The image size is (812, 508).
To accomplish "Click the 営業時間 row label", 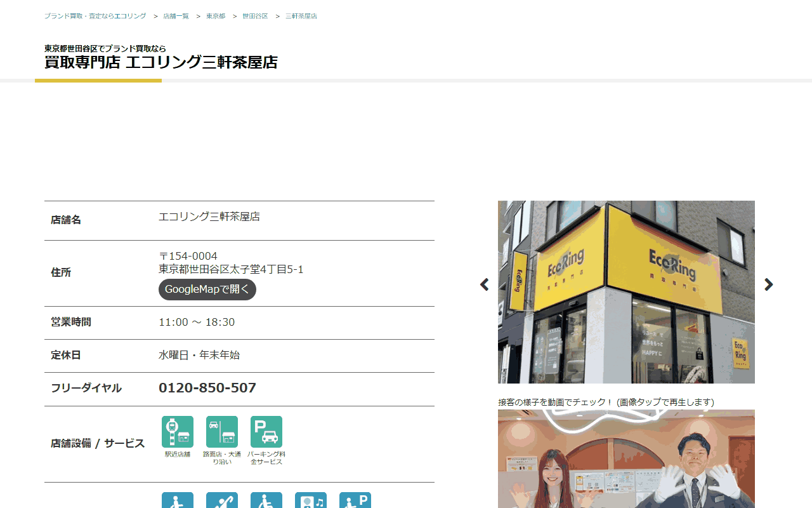I will click(x=71, y=322).
